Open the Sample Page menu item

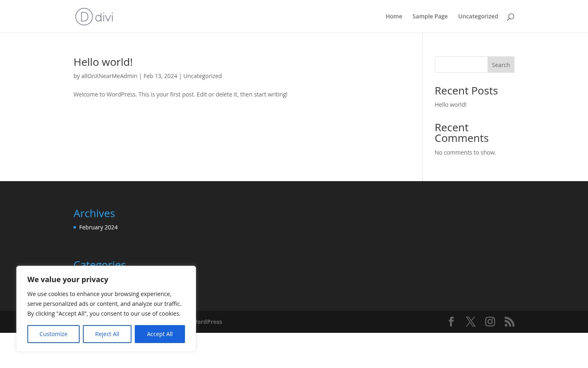(x=430, y=16)
